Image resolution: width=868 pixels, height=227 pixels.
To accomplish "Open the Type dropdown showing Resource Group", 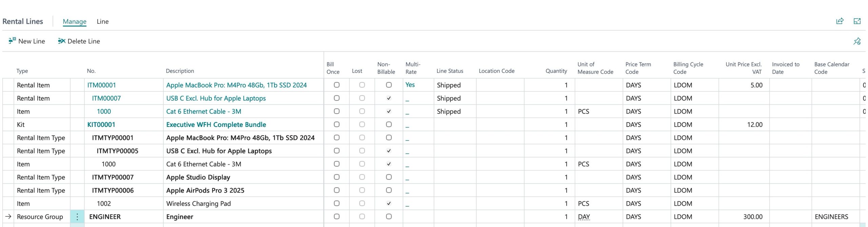I will click(40, 217).
